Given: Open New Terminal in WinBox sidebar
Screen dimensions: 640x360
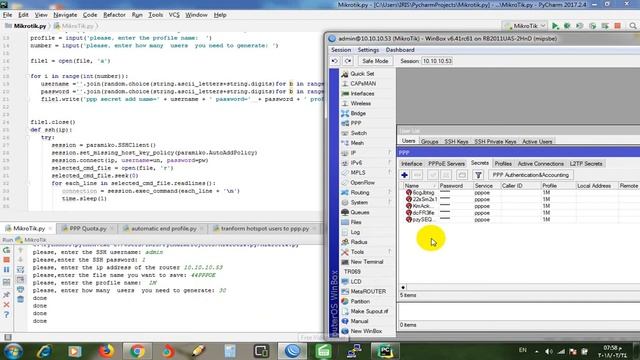Looking at the screenshot, I should point(367,262).
